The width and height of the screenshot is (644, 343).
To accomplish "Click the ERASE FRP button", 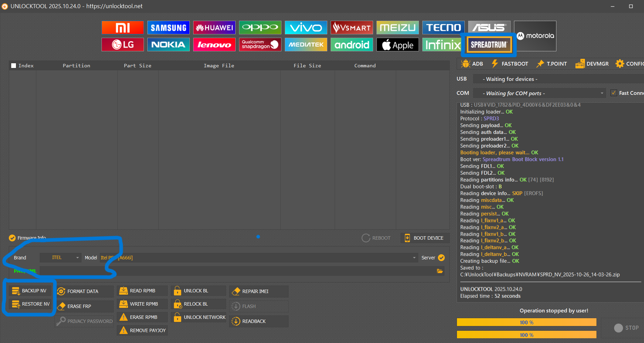I will click(x=79, y=306).
